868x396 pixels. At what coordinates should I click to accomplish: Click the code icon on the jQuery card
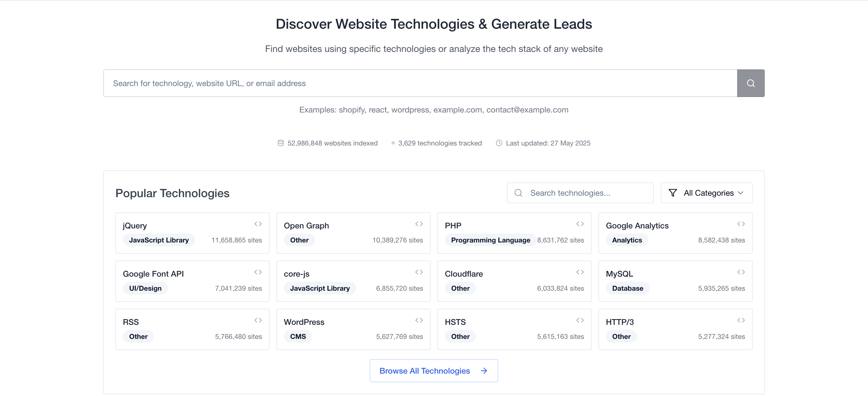tap(258, 223)
